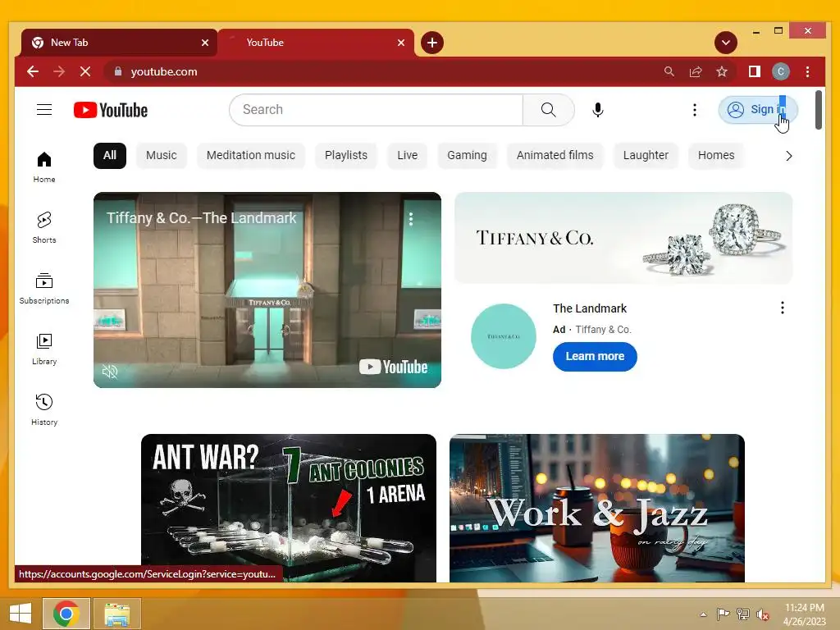Image resolution: width=840 pixels, height=630 pixels.
Task: Open The Landmark ad options menu
Action: [782, 308]
